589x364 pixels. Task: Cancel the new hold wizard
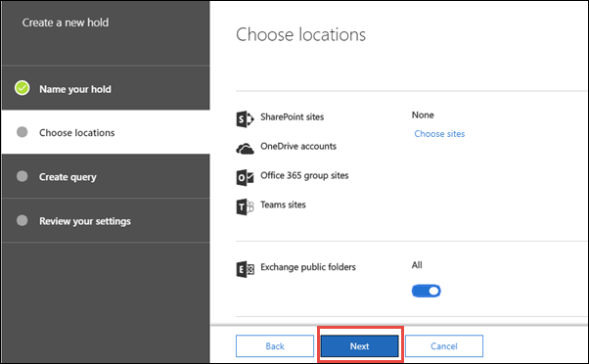pos(444,346)
